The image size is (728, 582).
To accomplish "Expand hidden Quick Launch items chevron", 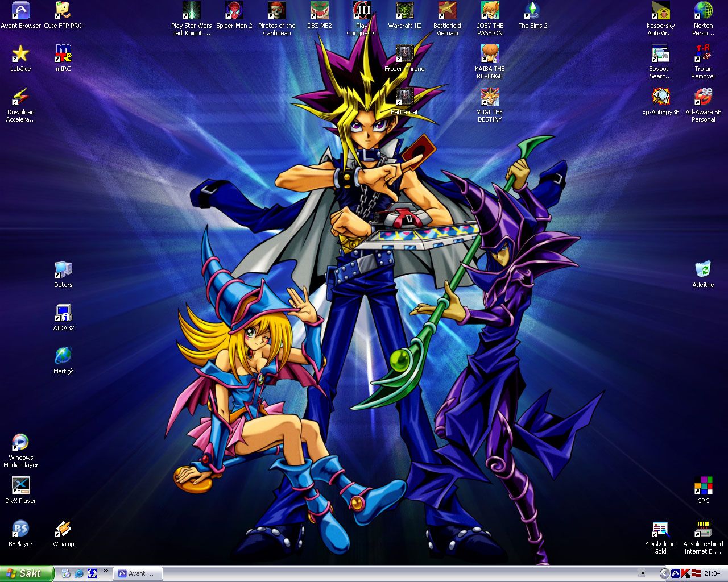I will 105,571.
